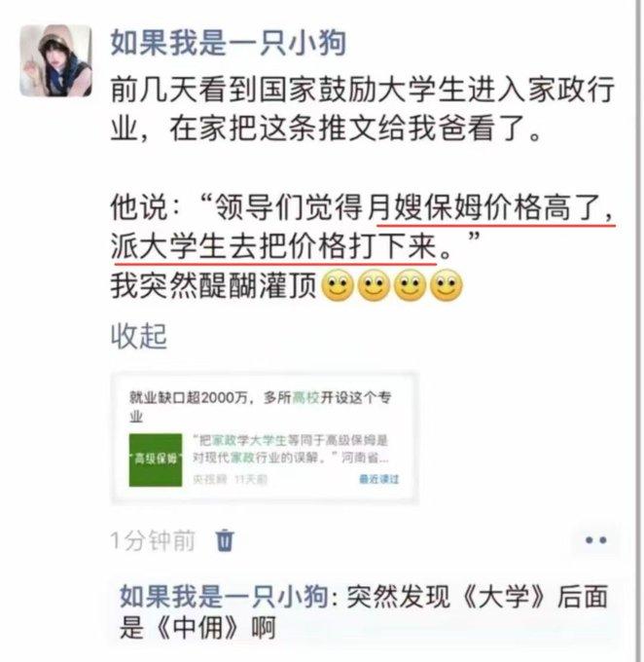Open the green 高级保姆 article thumbnail
Viewport: 644px width, 662px height.
point(156,460)
